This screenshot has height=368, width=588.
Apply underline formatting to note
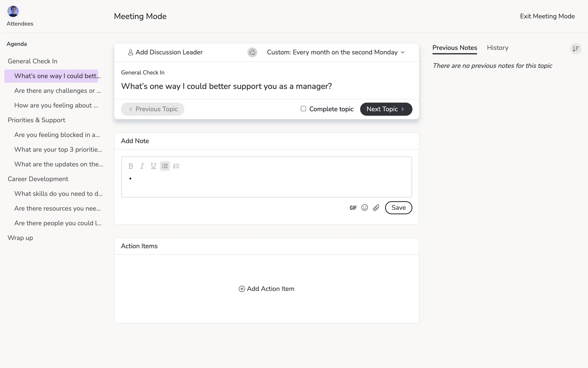(153, 166)
